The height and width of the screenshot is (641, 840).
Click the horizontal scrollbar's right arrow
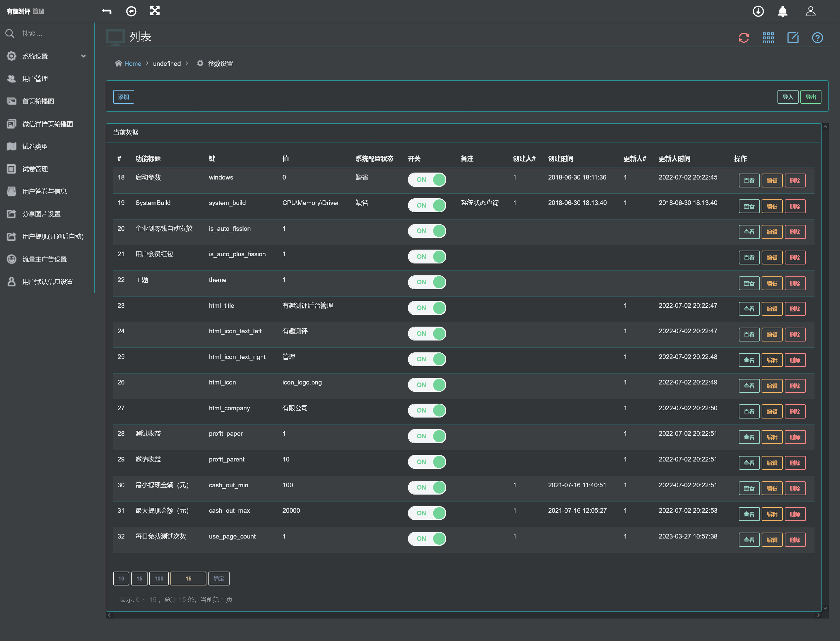(x=818, y=615)
